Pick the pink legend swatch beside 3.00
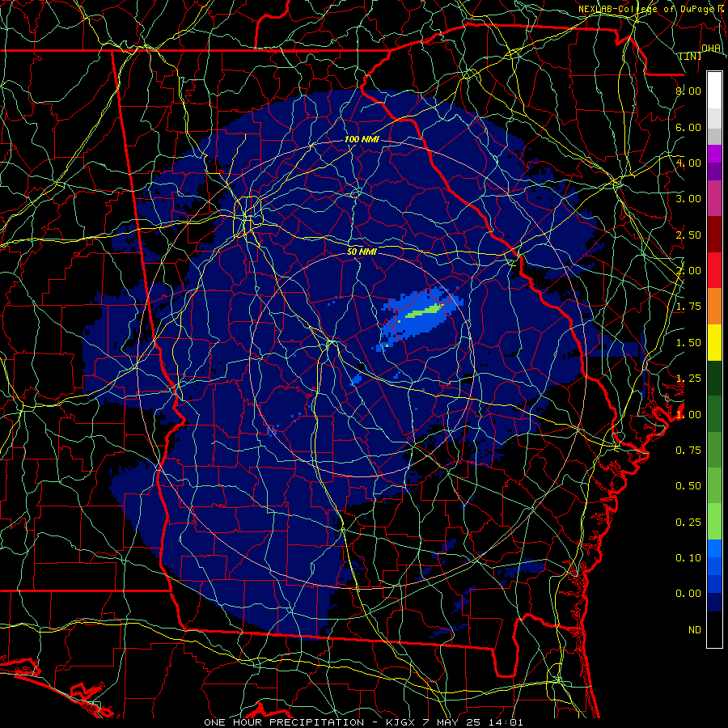The width and height of the screenshot is (728, 728). coord(714,198)
